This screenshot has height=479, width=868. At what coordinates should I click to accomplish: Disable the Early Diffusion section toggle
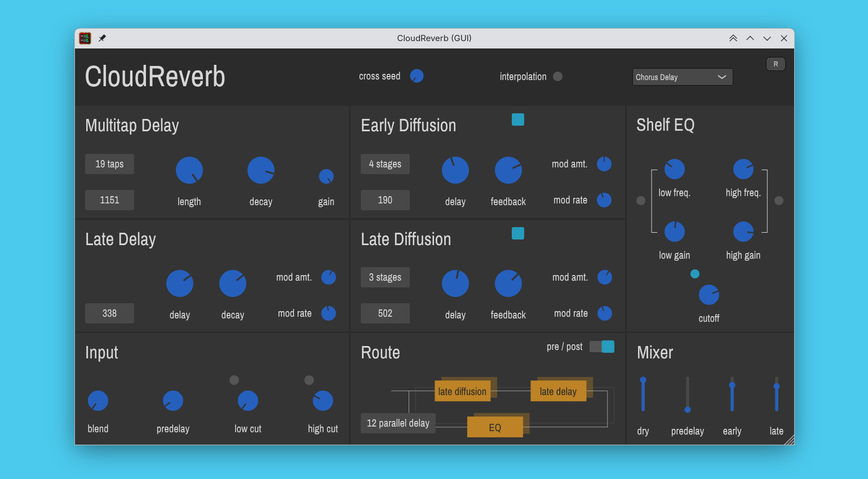coord(517,119)
